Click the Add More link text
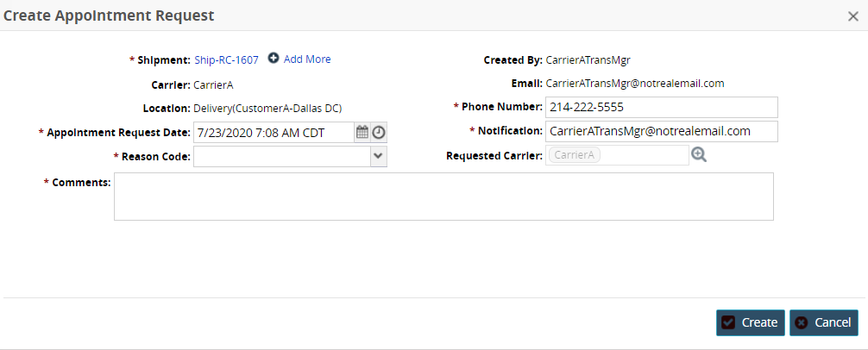Image resolution: width=868 pixels, height=350 pixels. (307, 59)
